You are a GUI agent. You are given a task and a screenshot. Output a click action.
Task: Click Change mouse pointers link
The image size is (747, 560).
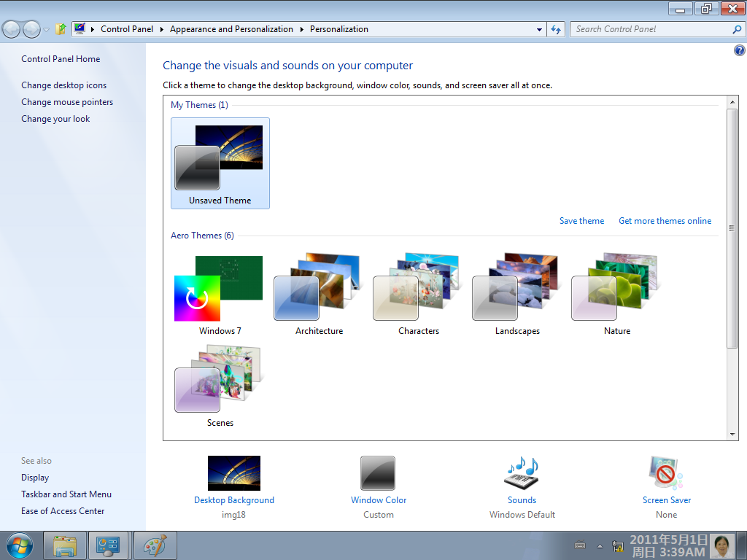67,102
